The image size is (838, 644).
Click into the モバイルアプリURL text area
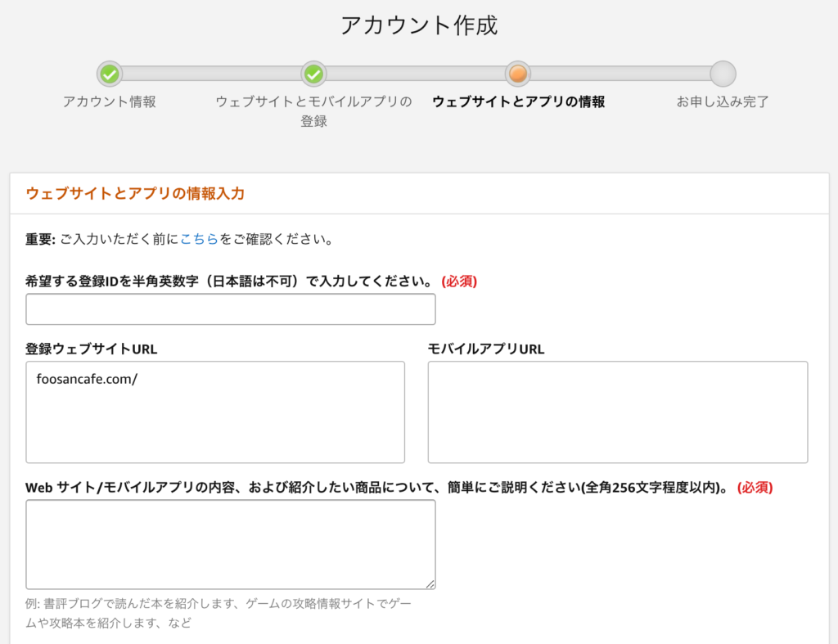[617, 412]
